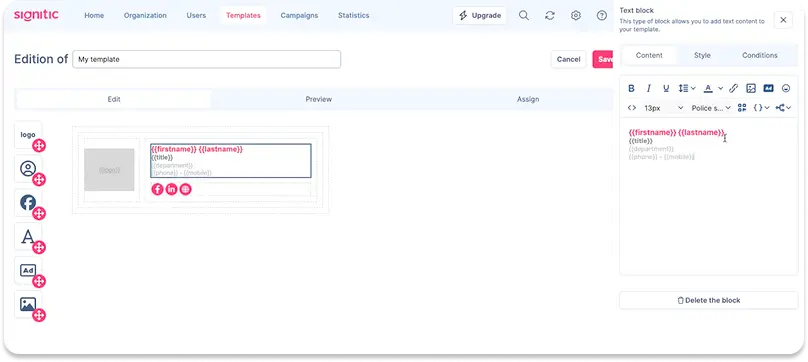Click Delete the block button

(709, 300)
